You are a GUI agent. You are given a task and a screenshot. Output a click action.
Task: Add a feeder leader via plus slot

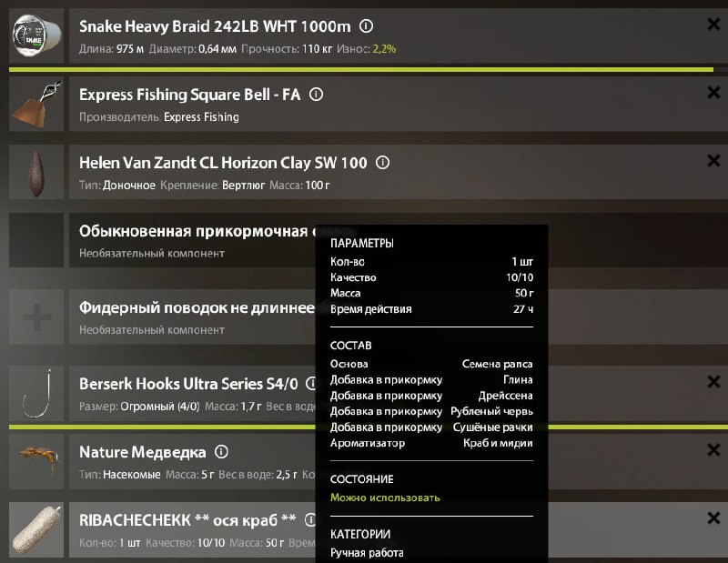pos(36,317)
